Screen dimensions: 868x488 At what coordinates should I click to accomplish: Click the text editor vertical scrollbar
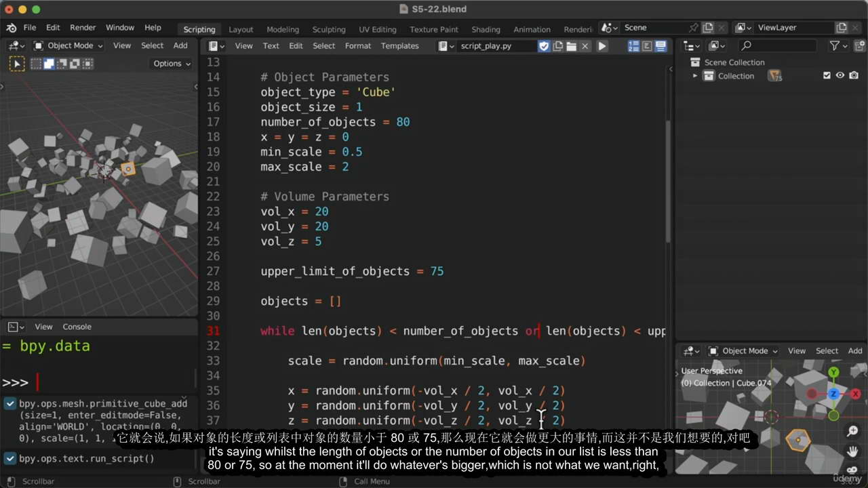(x=668, y=182)
